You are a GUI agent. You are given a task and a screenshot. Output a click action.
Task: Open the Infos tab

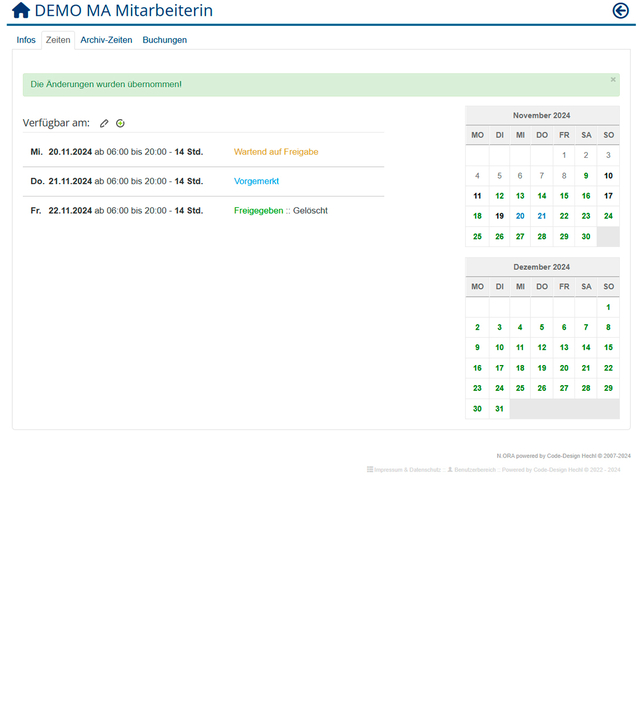[x=26, y=40]
